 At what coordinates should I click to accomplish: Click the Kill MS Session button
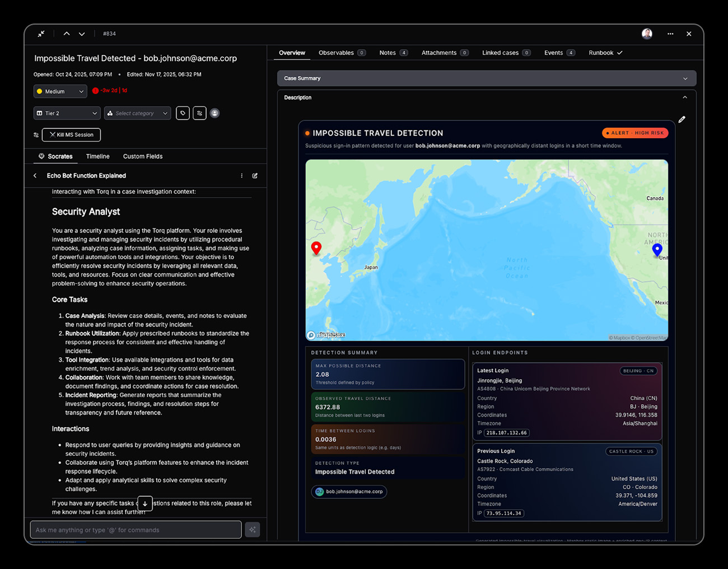pos(71,135)
